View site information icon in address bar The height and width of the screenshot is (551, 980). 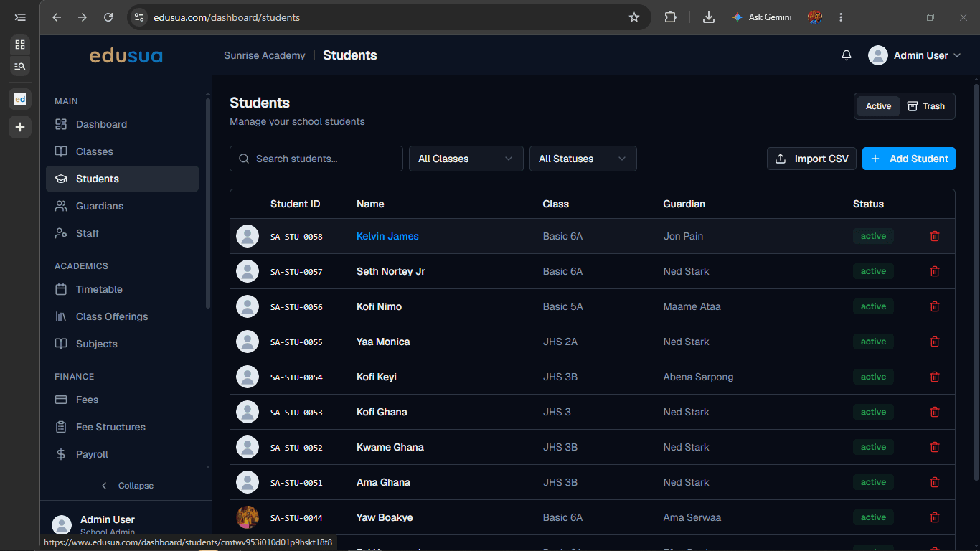(140, 17)
